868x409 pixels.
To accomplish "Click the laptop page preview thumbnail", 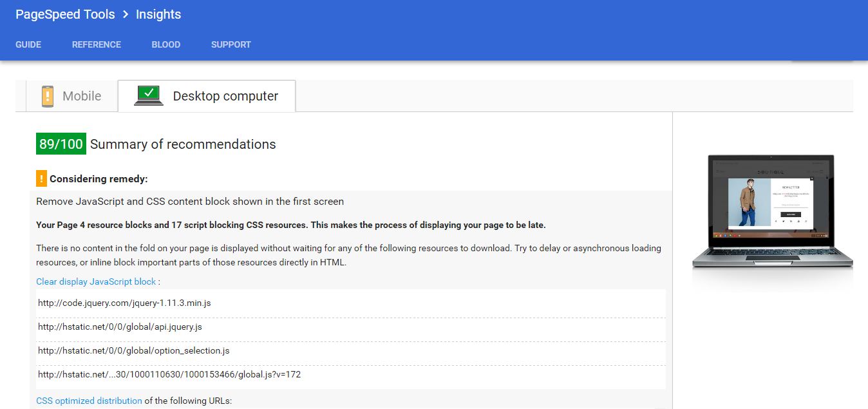I will click(771, 211).
